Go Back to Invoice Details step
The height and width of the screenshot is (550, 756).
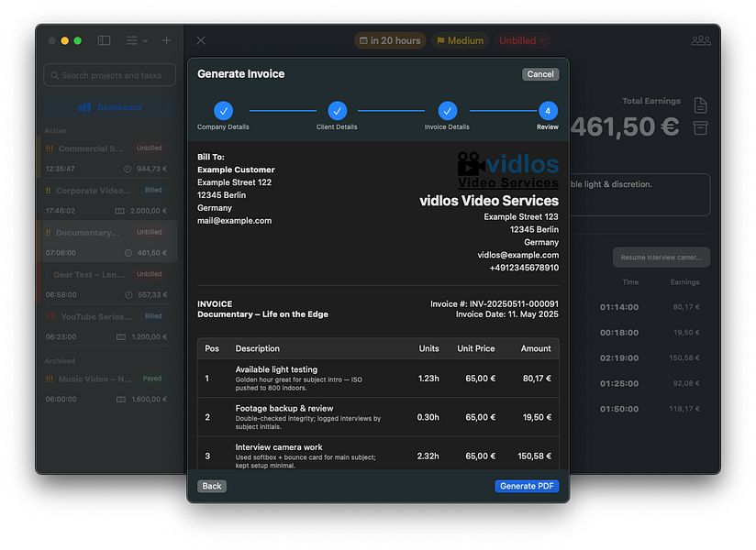[x=212, y=486]
